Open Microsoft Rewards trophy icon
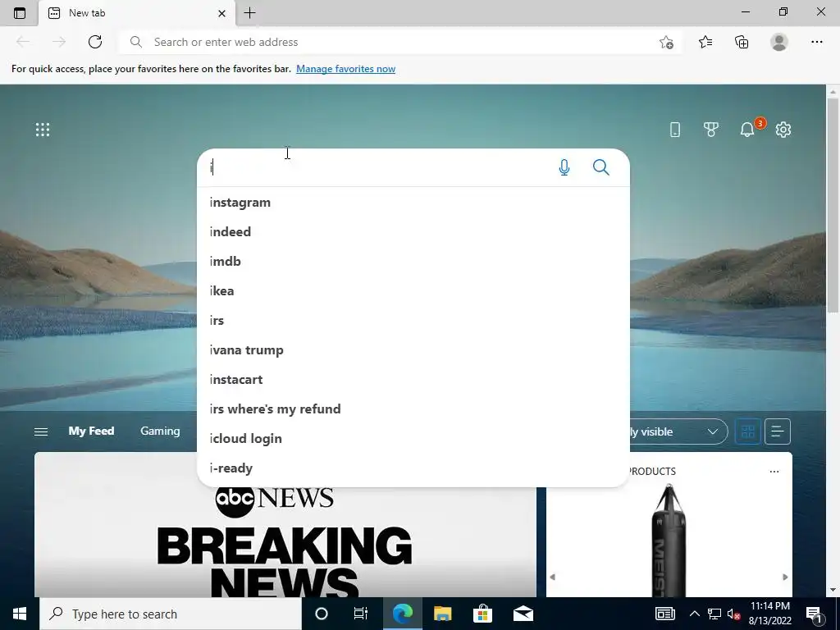Screen dimensions: 840x630 [x=711, y=130]
